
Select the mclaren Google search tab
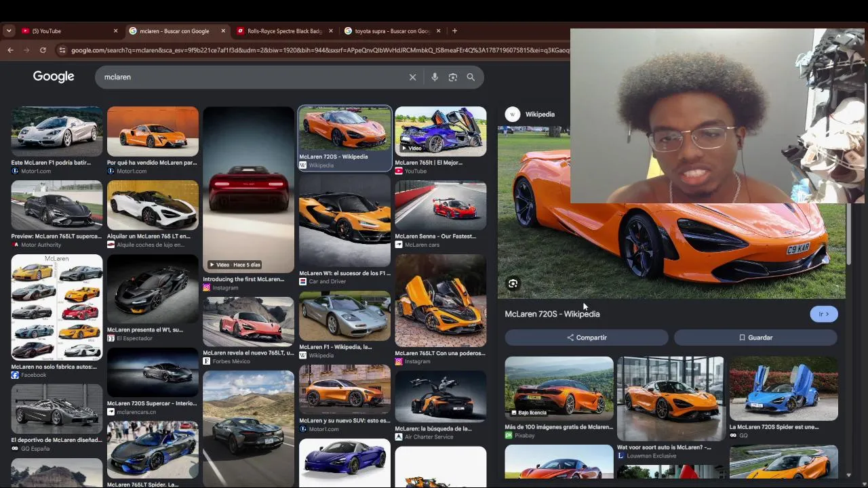176,30
